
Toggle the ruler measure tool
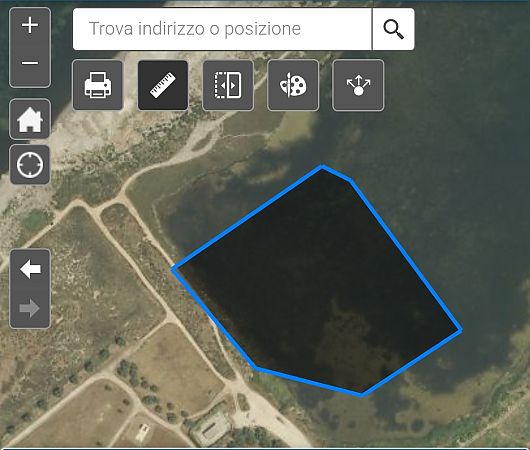point(163,85)
